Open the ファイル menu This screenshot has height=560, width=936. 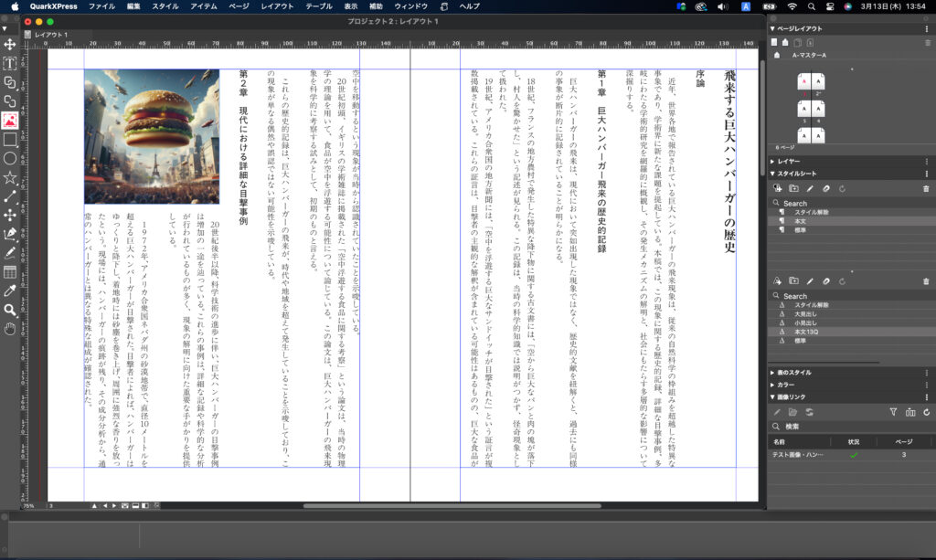coord(102,6)
